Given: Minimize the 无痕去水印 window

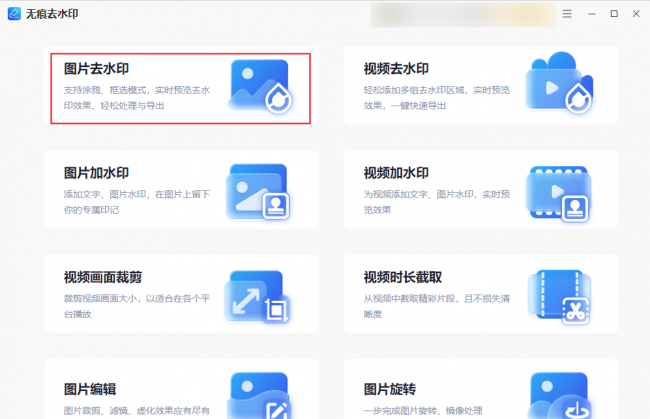Looking at the screenshot, I should [592, 14].
